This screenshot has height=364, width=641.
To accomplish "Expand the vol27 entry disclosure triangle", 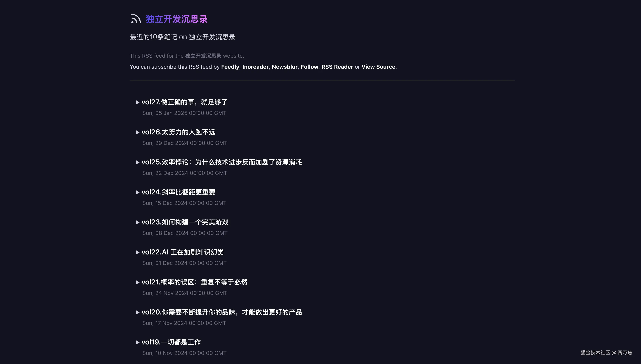I will pos(138,102).
